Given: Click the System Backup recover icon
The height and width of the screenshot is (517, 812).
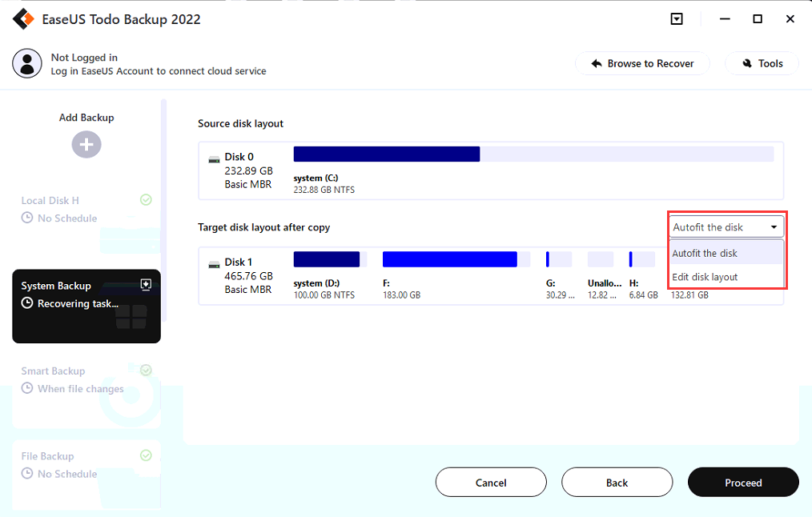Looking at the screenshot, I should tap(146, 285).
